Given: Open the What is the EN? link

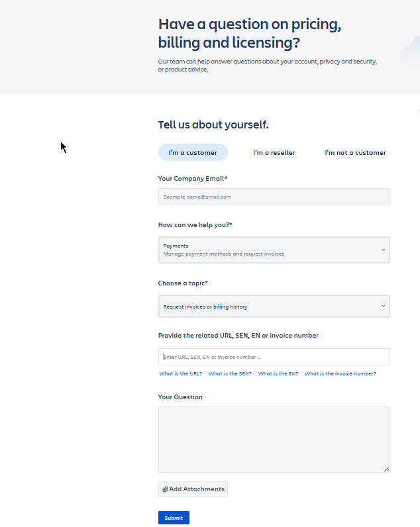Looking at the screenshot, I should pyautogui.click(x=278, y=374).
